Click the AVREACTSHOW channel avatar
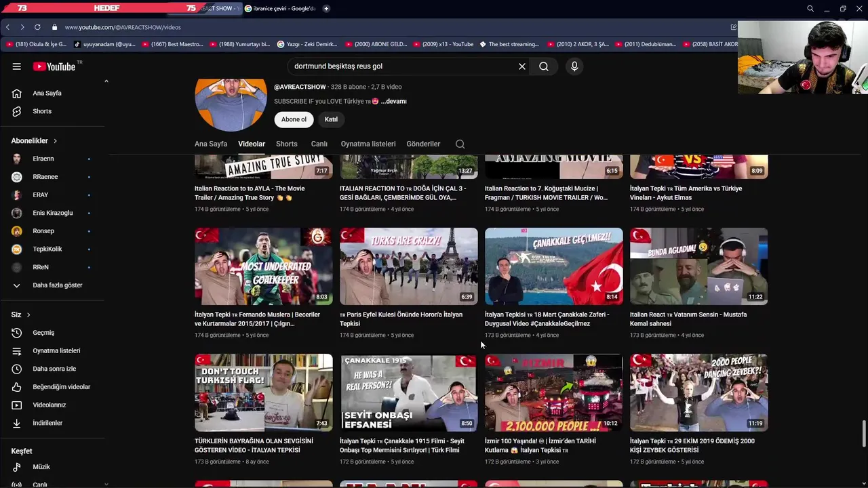 pyautogui.click(x=231, y=105)
